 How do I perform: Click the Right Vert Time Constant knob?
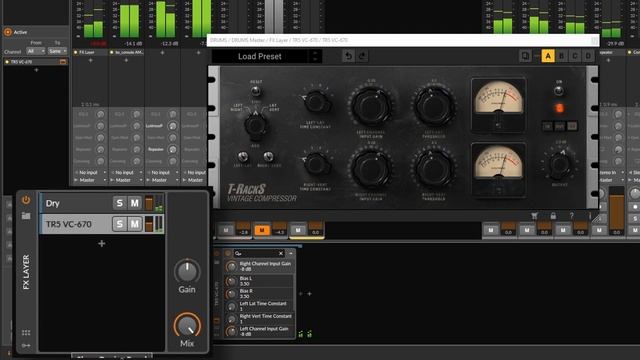(x=316, y=164)
